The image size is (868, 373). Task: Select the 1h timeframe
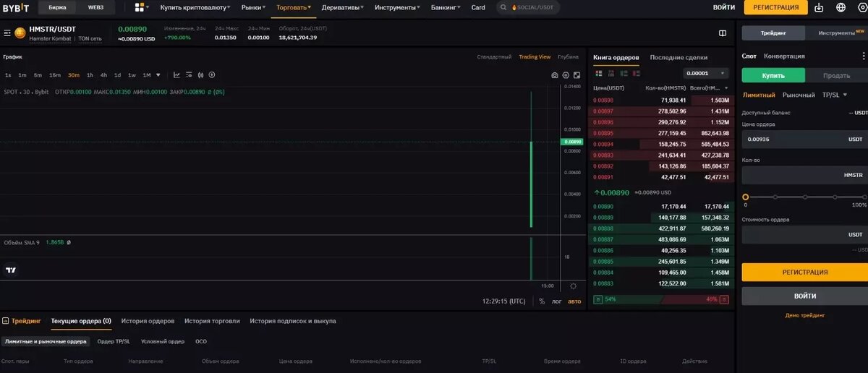click(90, 74)
